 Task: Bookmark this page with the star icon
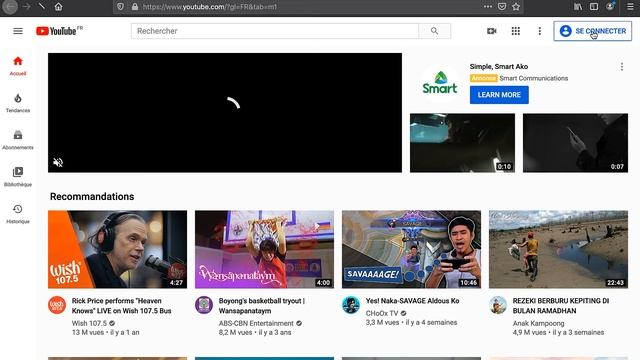click(516, 7)
